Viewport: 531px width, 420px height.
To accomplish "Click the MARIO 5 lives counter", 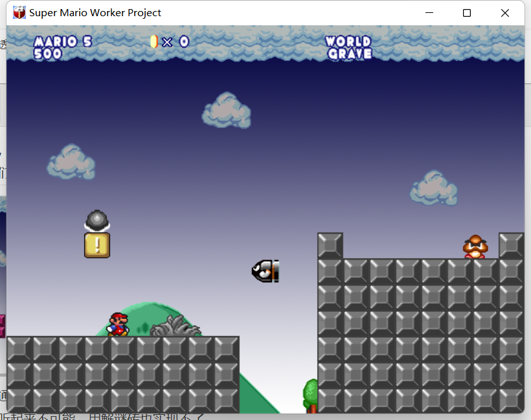I will coord(63,41).
